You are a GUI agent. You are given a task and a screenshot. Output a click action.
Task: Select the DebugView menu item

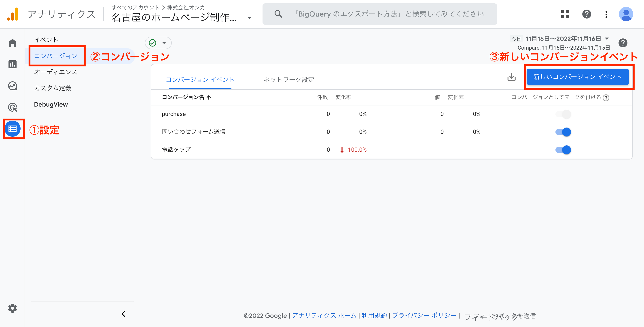point(51,104)
